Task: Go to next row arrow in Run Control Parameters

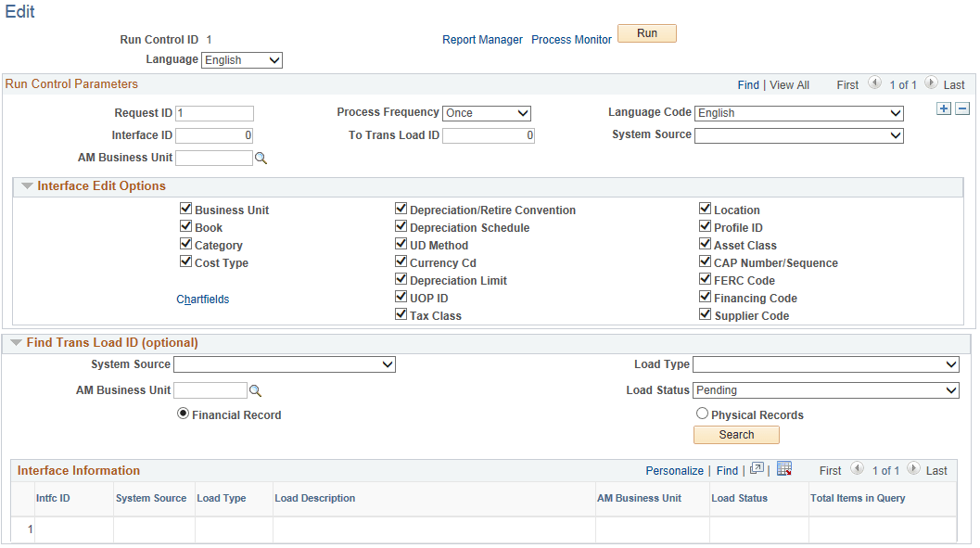Action: 931,83
